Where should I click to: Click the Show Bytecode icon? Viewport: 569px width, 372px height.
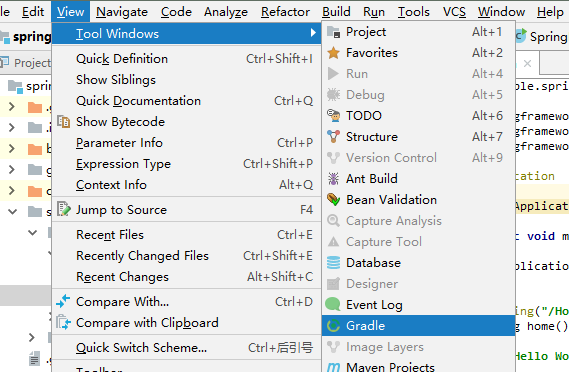point(64,122)
